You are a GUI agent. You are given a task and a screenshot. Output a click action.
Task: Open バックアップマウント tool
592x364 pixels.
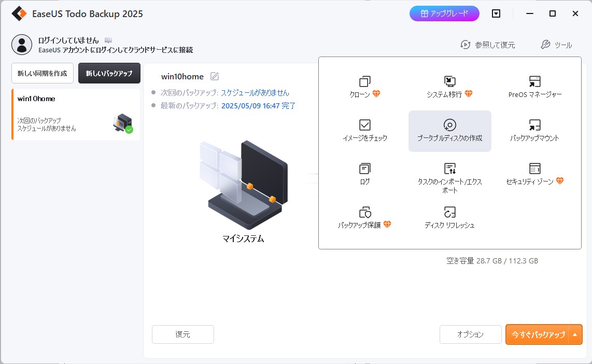coord(534,131)
